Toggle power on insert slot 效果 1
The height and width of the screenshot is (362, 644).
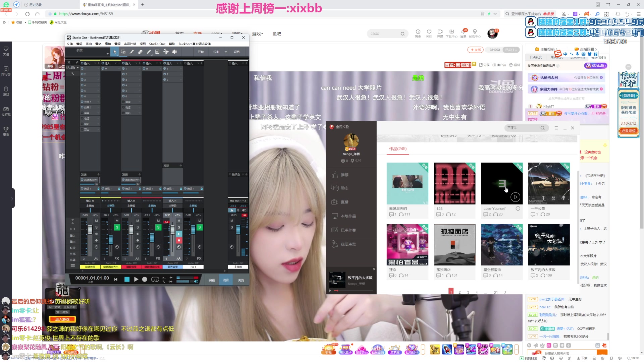pyautogui.click(x=82, y=102)
